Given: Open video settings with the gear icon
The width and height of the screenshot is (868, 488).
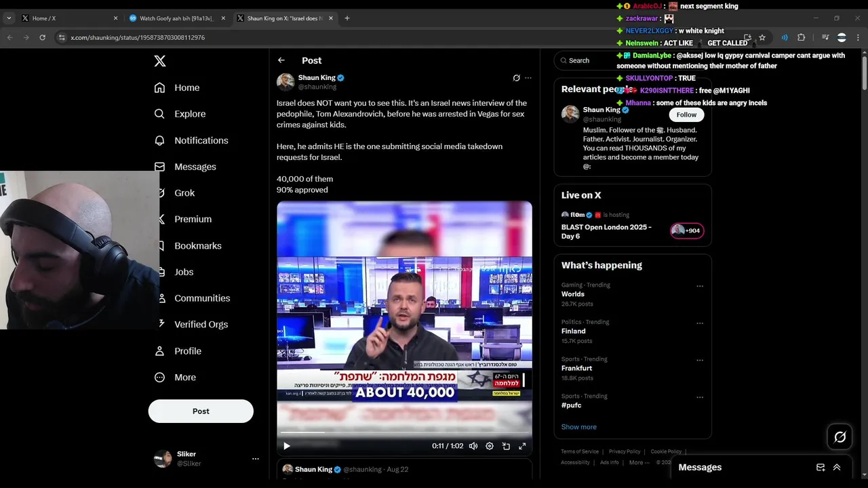Looking at the screenshot, I should click(x=490, y=446).
